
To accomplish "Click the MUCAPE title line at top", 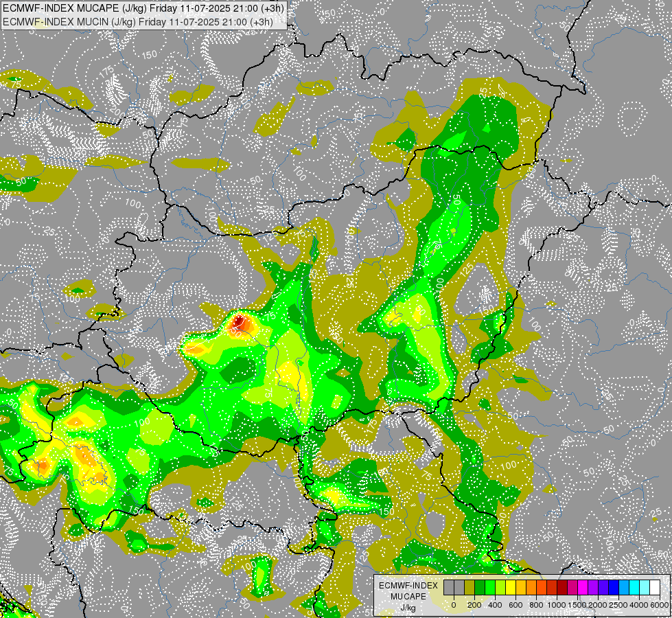I will [x=143, y=8].
